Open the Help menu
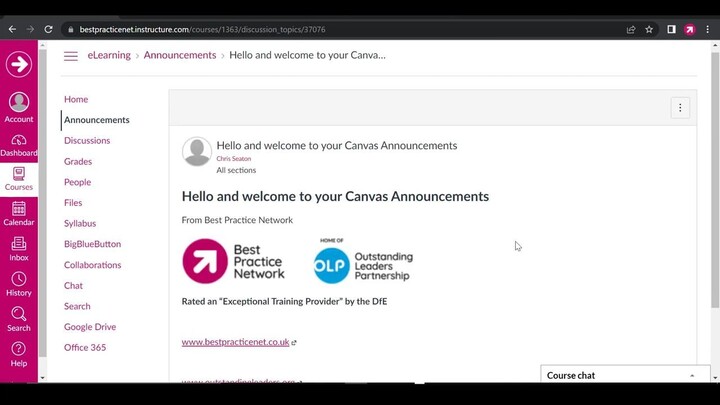 click(19, 354)
